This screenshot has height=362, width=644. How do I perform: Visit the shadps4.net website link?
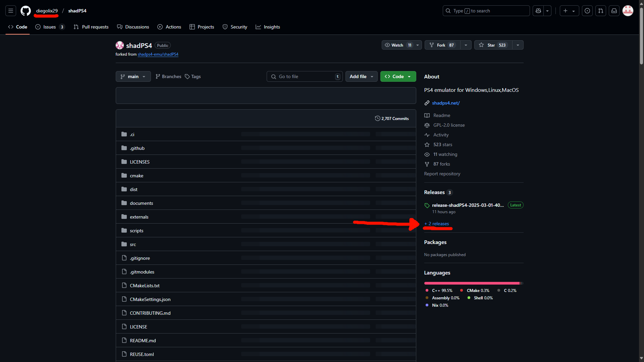(x=446, y=103)
